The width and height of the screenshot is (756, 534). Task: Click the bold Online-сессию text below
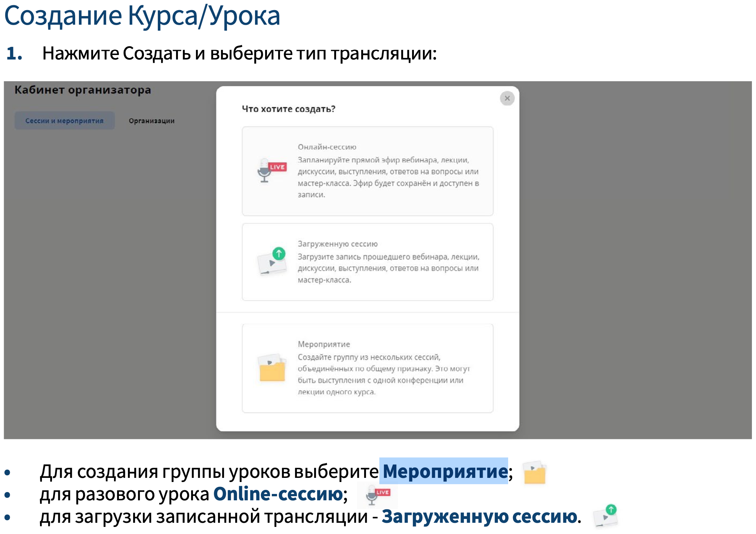[278, 494]
